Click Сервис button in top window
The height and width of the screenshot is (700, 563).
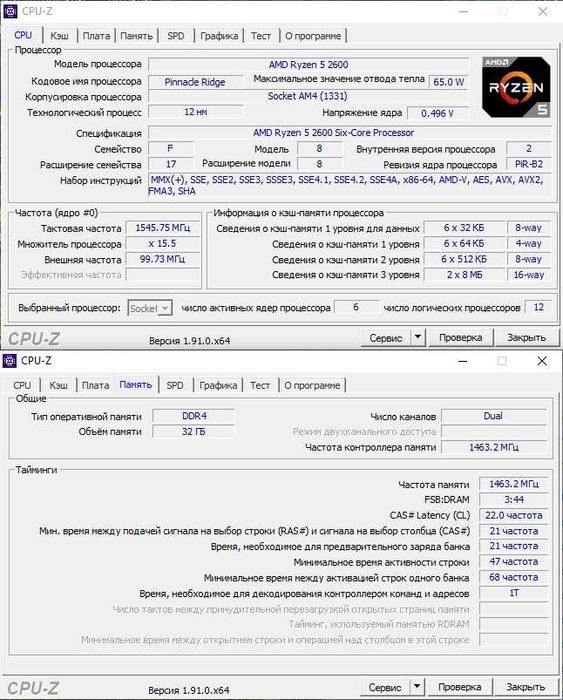coord(386,338)
